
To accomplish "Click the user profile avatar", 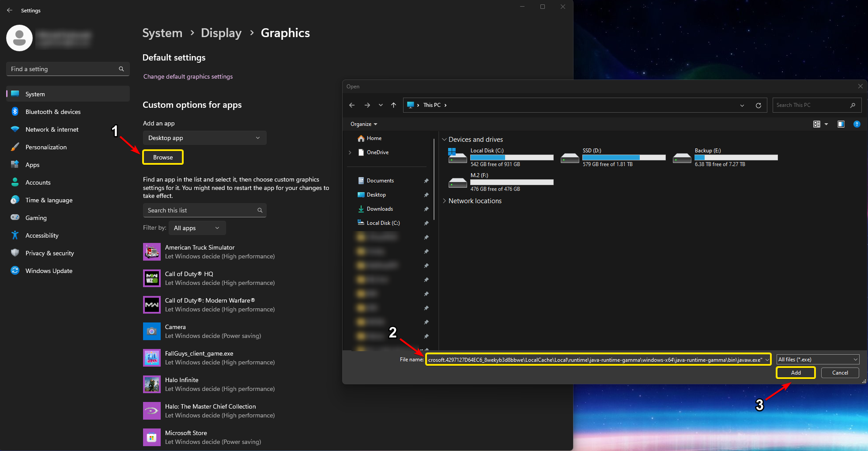I will coord(19,38).
